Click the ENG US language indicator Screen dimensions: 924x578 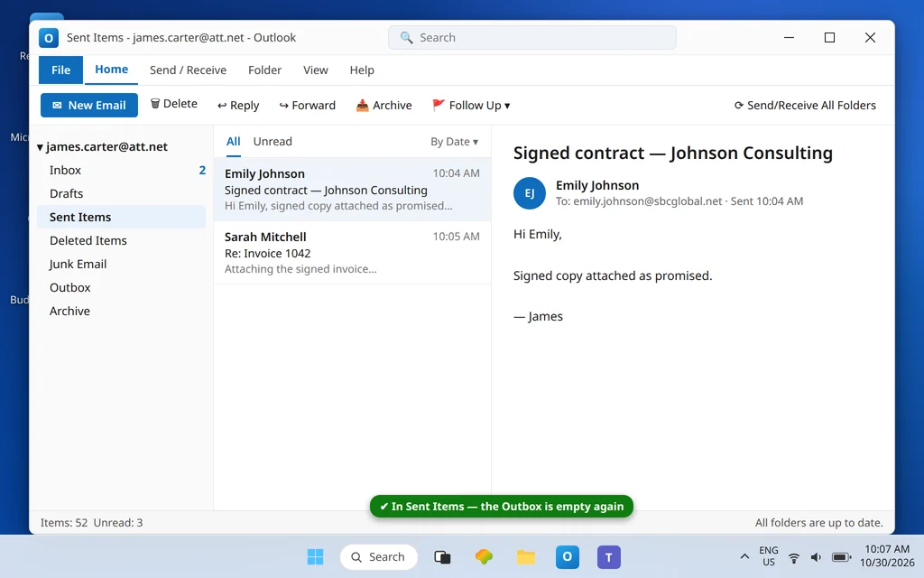click(x=769, y=556)
